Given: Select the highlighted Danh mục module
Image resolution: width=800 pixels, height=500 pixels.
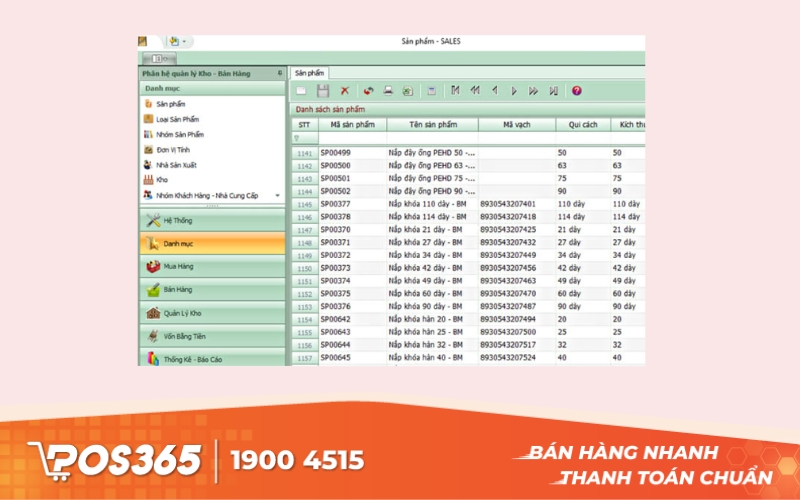Looking at the screenshot, I should (212, 243).
